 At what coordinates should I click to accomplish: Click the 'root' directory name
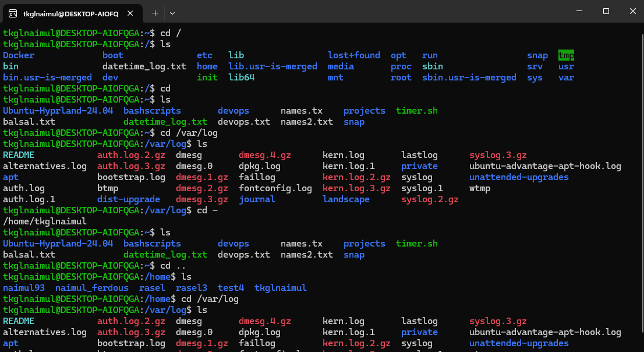point(401,78)
